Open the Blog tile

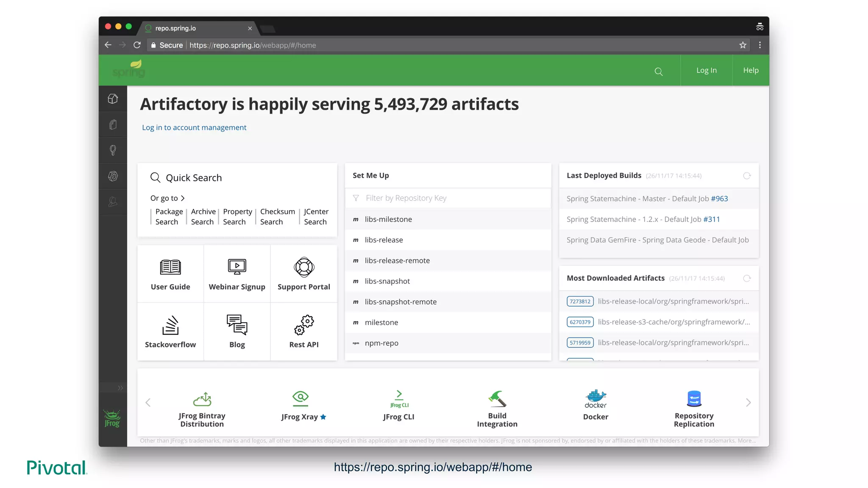click(237, 332)
